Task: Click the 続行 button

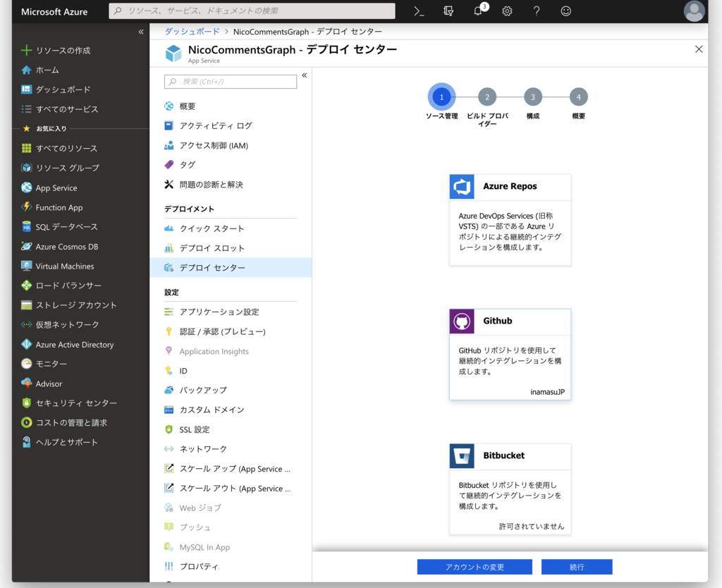Action: (x=577, y=567)
